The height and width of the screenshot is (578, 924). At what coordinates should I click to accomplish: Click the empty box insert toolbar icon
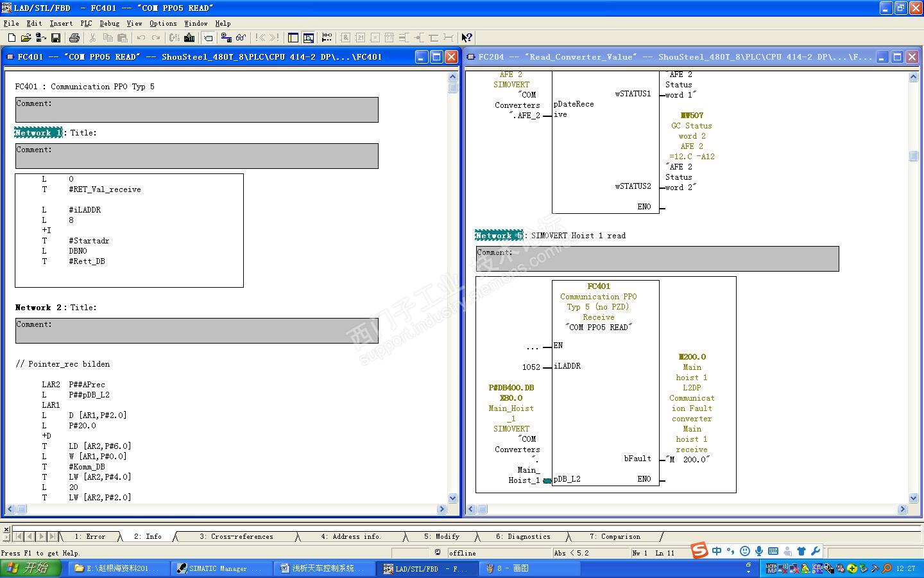(x=389, y=38)
